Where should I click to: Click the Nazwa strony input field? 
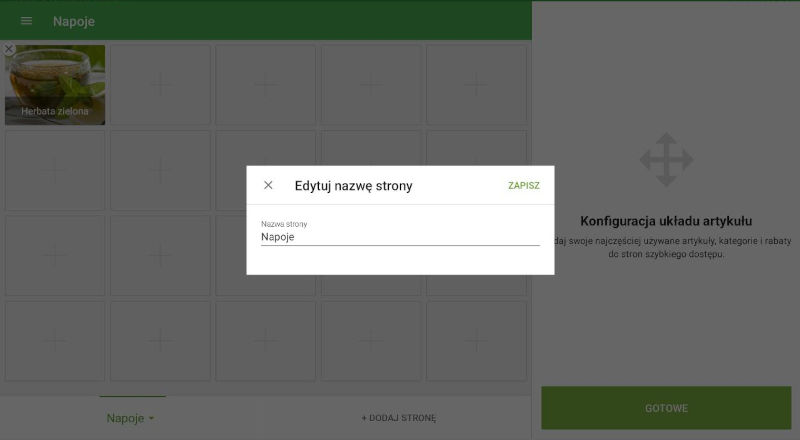coord(400,237)
